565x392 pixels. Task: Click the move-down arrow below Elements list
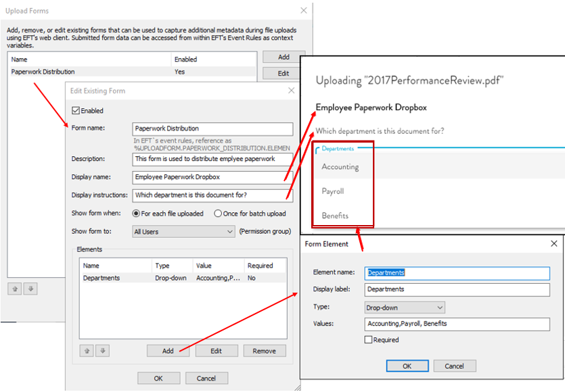(x=102, y=351)
